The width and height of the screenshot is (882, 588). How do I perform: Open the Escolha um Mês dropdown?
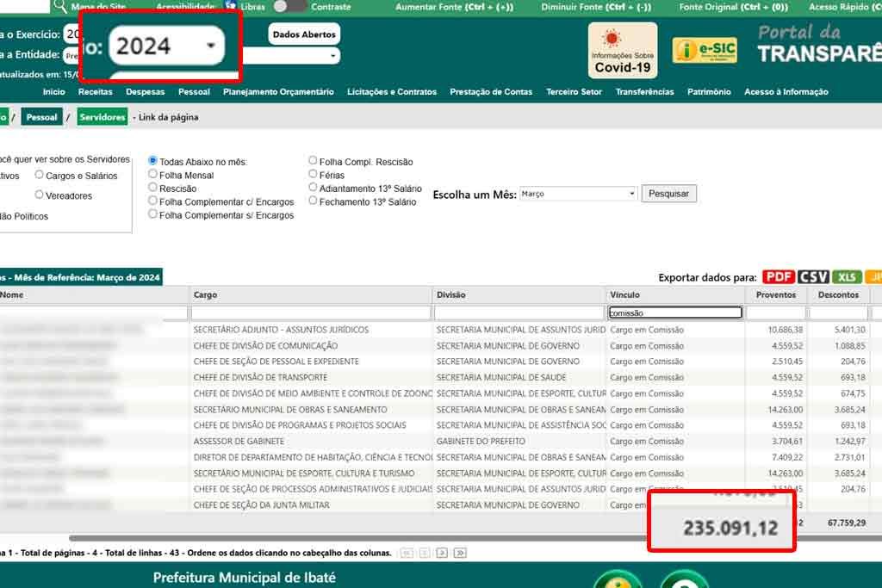pyautogui.click(x=578, y=194)
